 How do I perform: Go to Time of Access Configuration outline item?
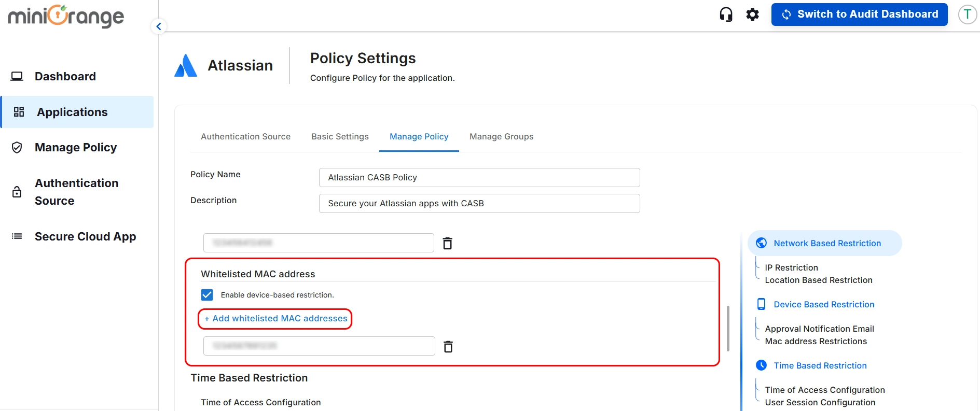pos(824,390)
